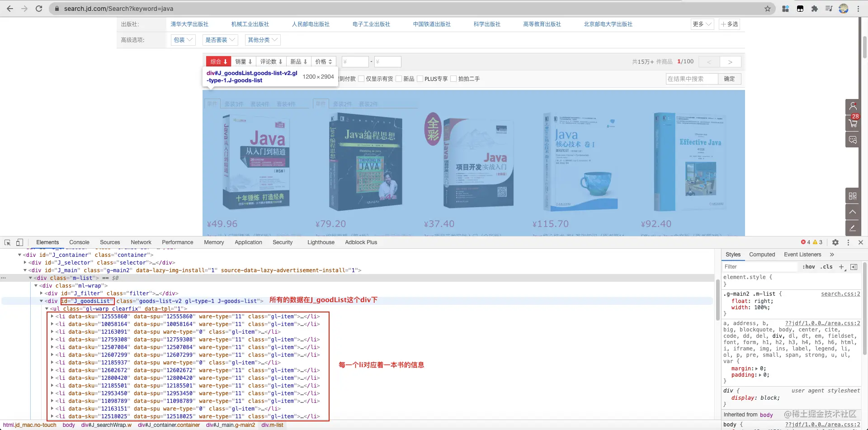
Task: Click the grid extension icon beside the star
Action: tap(786, 9)
